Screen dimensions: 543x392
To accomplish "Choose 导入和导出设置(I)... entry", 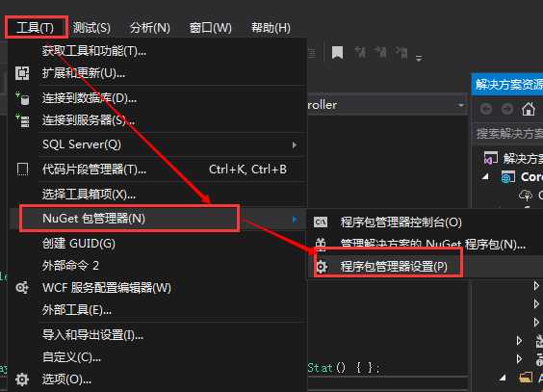I will point(92,335).
